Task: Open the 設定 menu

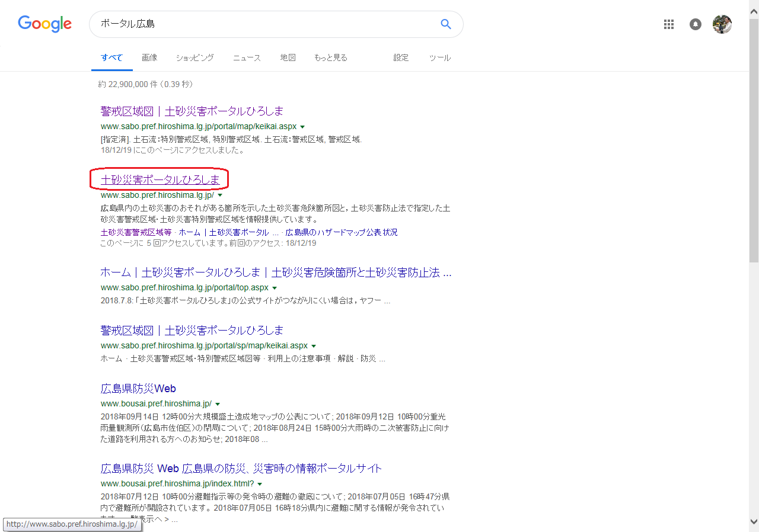Action: click(x=401, y=57)
